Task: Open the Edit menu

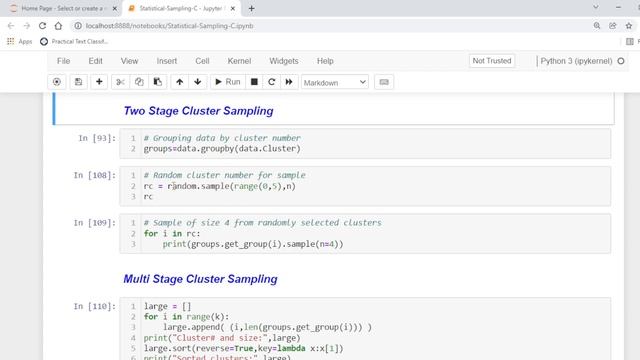Action: point(96,61)
